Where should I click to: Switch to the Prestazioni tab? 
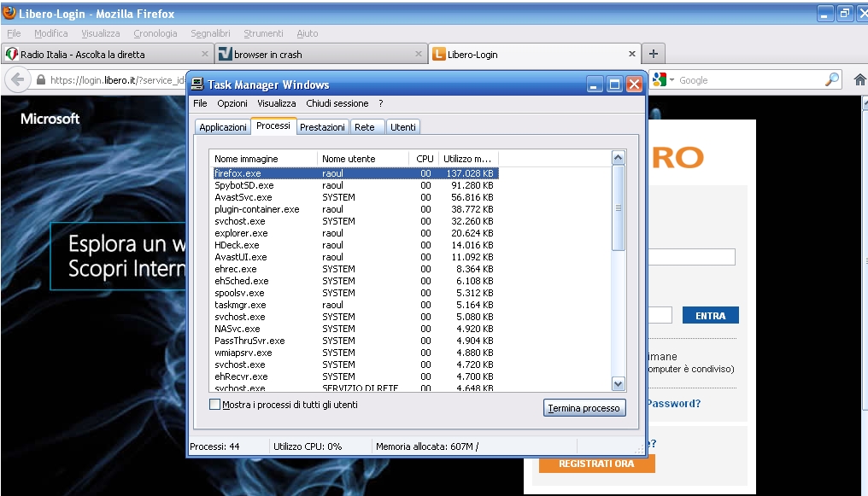point(322,127)
